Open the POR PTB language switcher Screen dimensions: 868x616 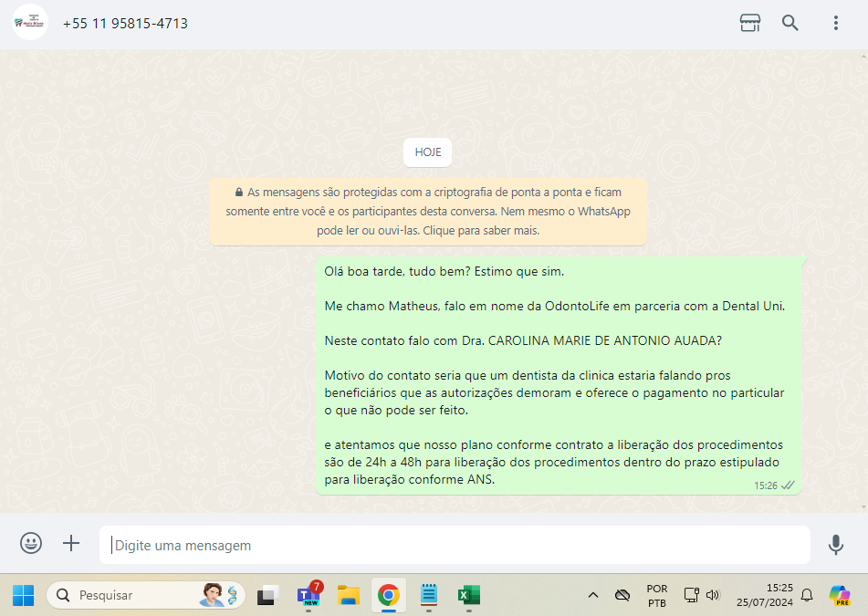coord(656,596)
